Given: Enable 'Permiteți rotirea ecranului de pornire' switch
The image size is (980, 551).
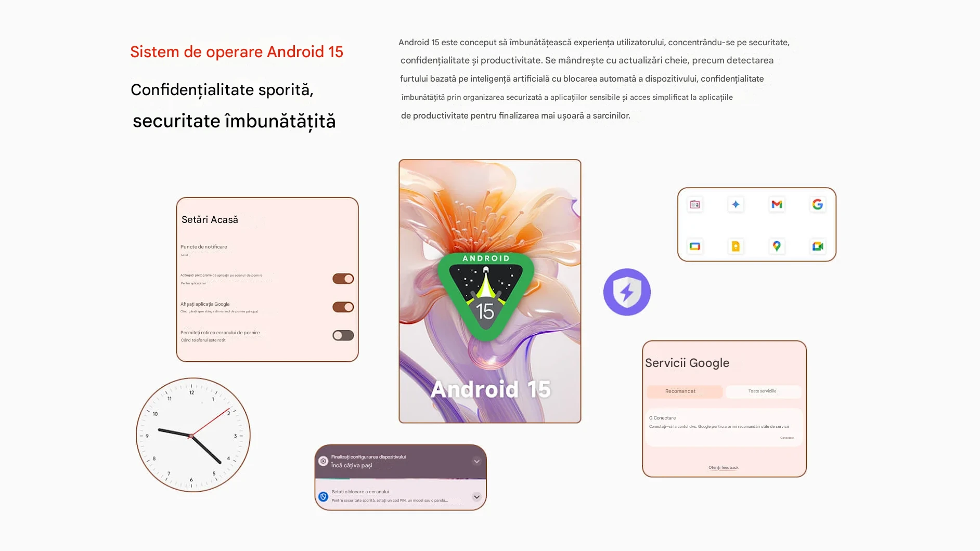Looking at the screenshot, I should (x=343, y=336).
